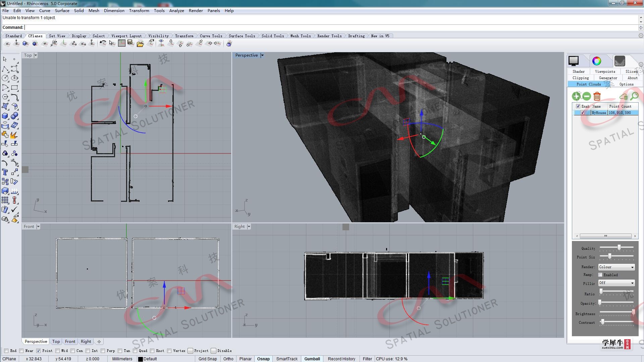Click the Undo CPlane change icon
The width and height of the screenshot is (644, 362).
click(x=103, y=43)
